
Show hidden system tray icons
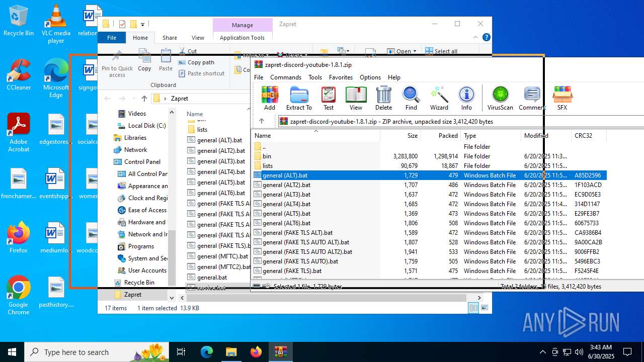[542, 352]
